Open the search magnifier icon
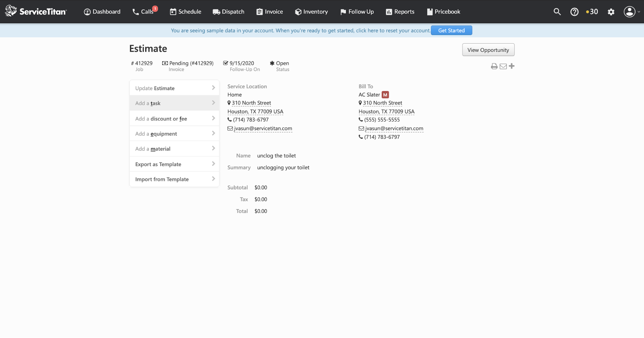644x338 pixels. [557, 12]
